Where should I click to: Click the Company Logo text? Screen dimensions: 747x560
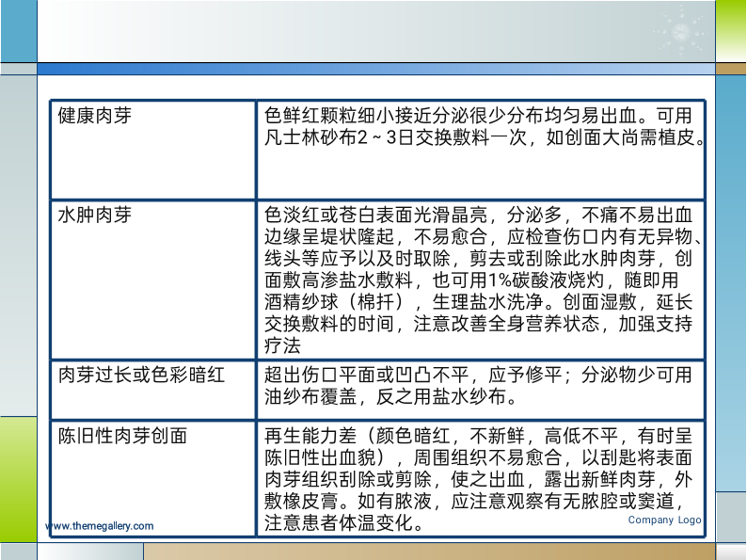[664, 520]
